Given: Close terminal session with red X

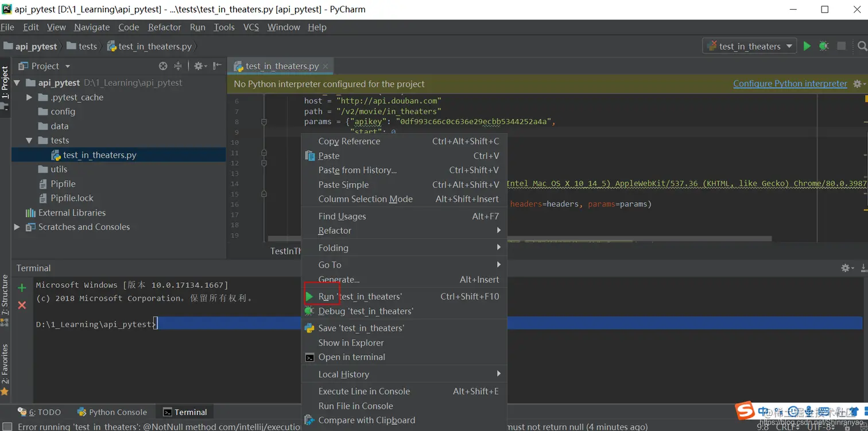Looking at the screenshot, I should [x=22, y=305].
